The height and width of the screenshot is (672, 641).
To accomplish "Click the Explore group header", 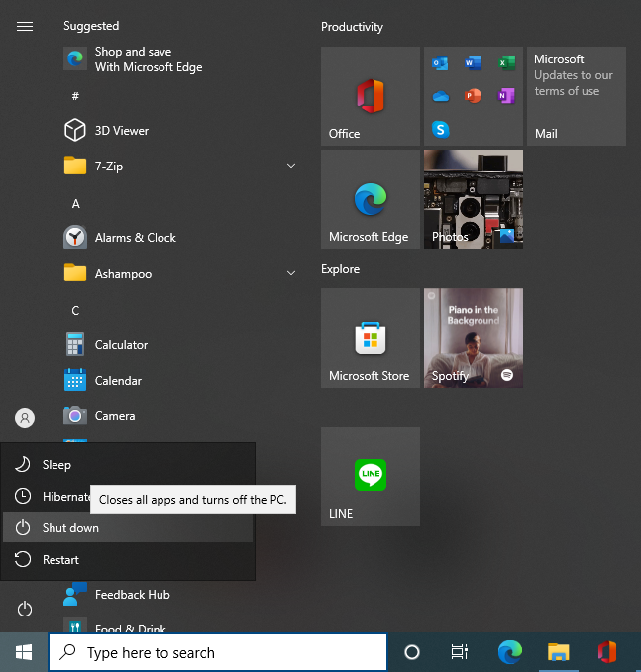I will tap(340, 269).
